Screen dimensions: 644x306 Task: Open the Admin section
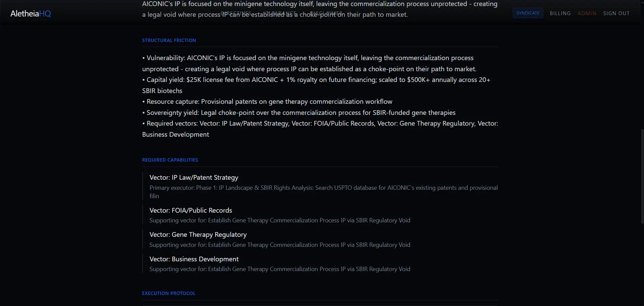tap(587, 13)
